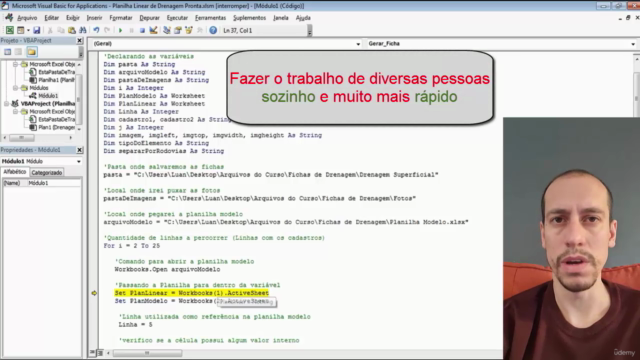
Task: Open the Ferramentas menu
Action: point(210,18)
